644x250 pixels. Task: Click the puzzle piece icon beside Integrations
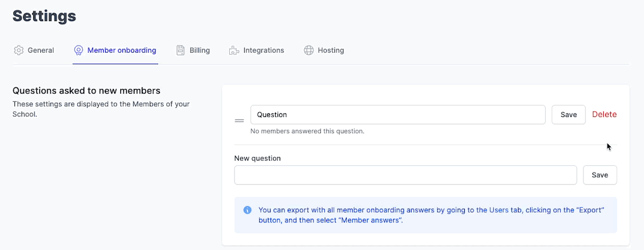(234, 50)
